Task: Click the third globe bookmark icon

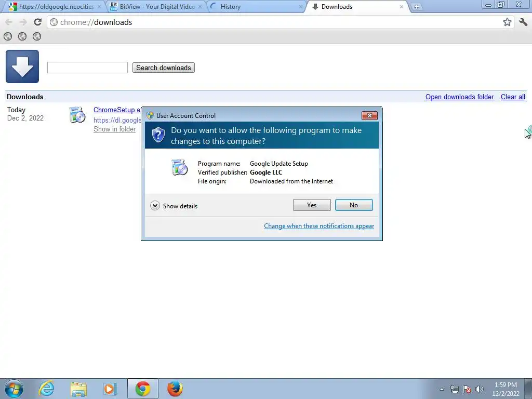Action: click(x=37, y=36)
